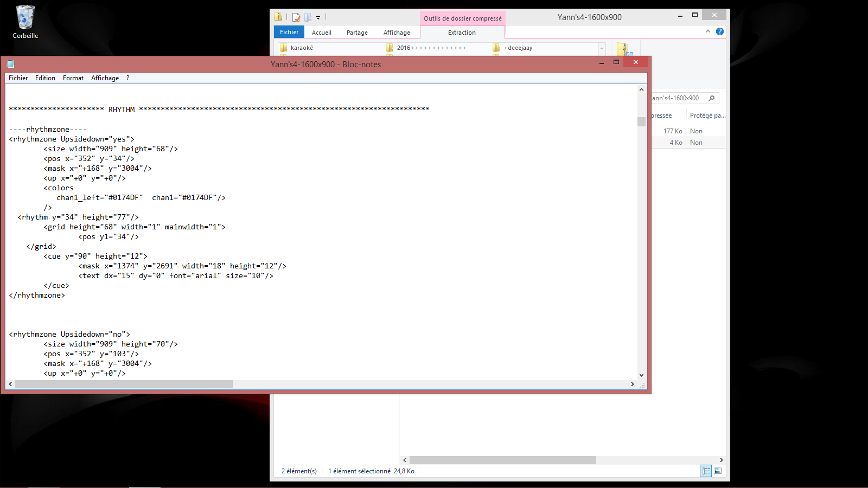
Task: Close the Bloc-notes window
Action: 635,62
